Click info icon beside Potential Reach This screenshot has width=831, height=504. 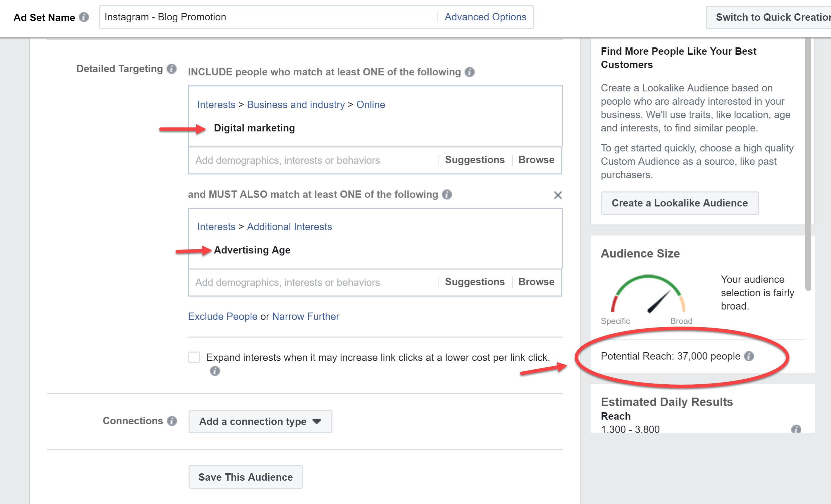(749, 356)
